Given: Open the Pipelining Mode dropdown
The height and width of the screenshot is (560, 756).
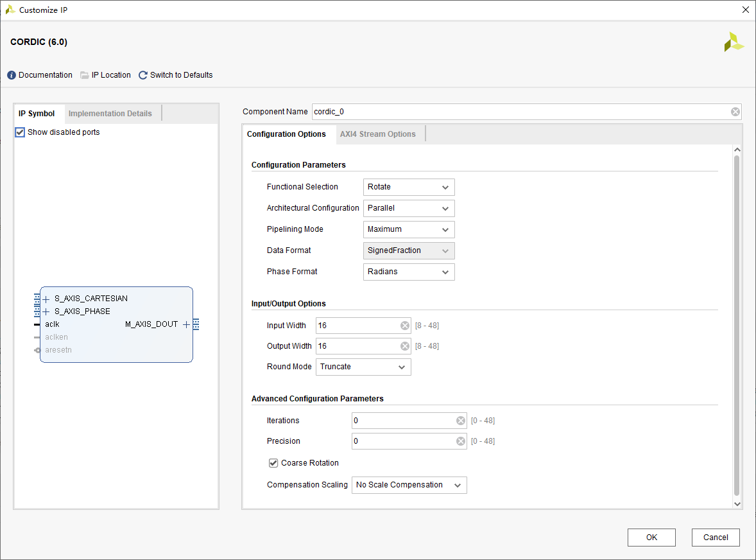Looking at the screenshot, I should [408, 230].
